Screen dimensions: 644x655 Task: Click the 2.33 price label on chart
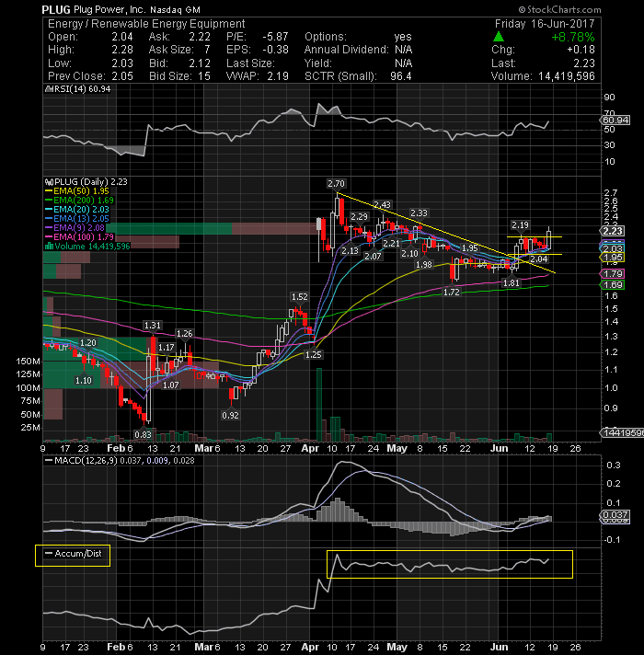coord(419,213)
